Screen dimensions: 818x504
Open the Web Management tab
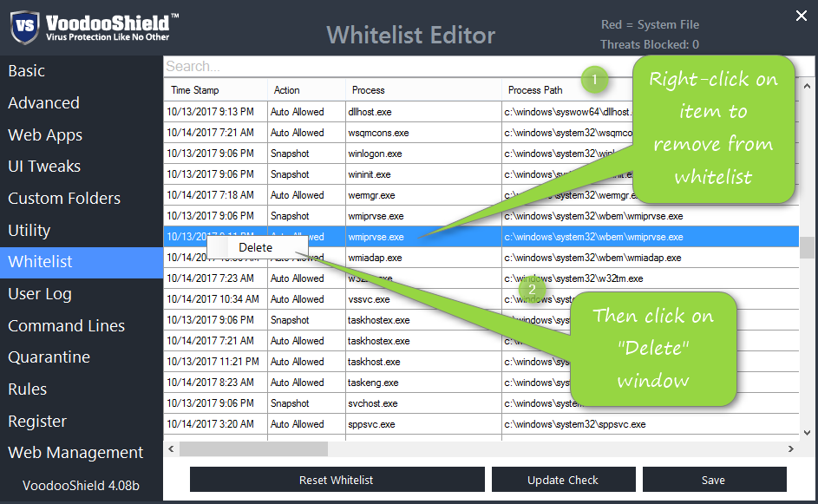(82, 452)
